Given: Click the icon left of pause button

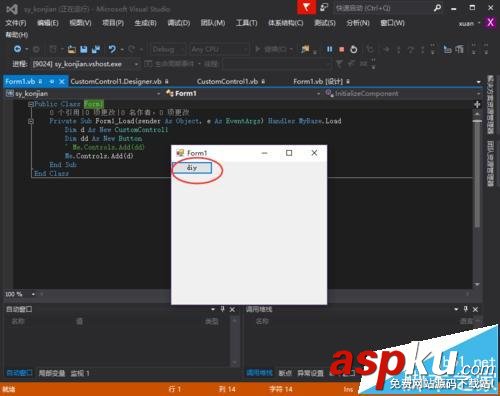Looking at the screenshot, I should (x=305, y=49).
